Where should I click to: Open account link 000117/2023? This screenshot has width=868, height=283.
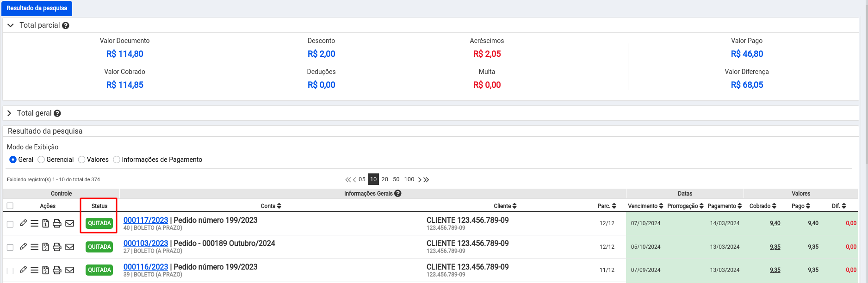tap(146, 221)
